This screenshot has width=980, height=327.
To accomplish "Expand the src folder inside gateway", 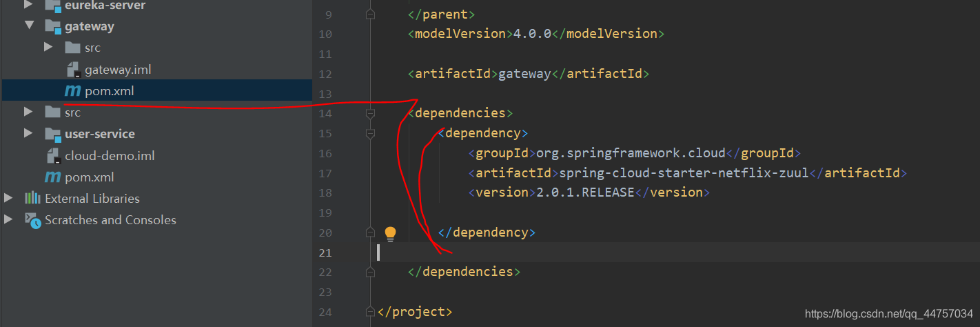I will coord(48,48).
